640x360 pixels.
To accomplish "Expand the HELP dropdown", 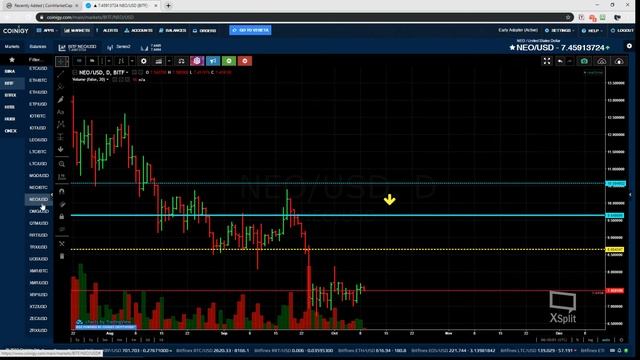I will point(592,31).
